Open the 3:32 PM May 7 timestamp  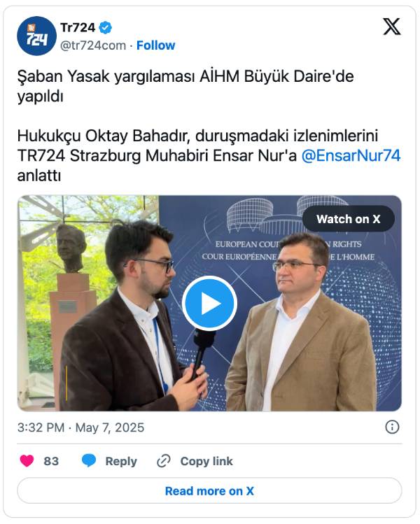click(81, 427)
